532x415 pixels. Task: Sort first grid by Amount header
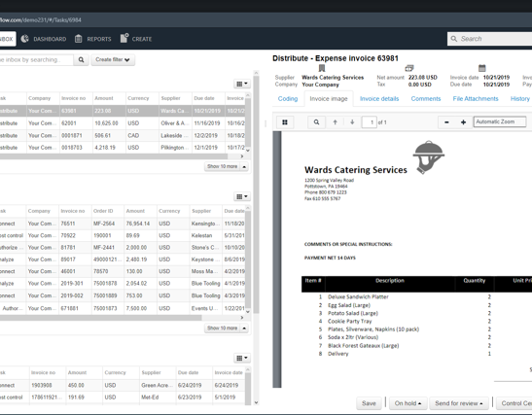tap(104, 98)
